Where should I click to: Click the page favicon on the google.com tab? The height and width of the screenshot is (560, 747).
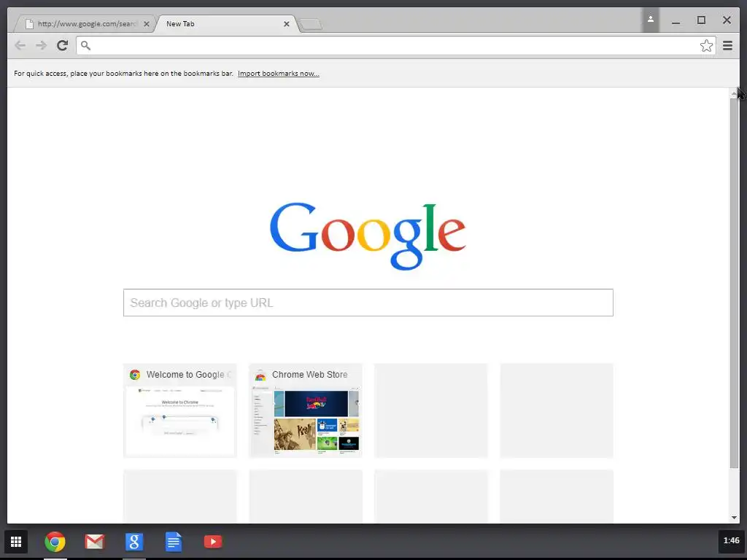click(29, 24)
